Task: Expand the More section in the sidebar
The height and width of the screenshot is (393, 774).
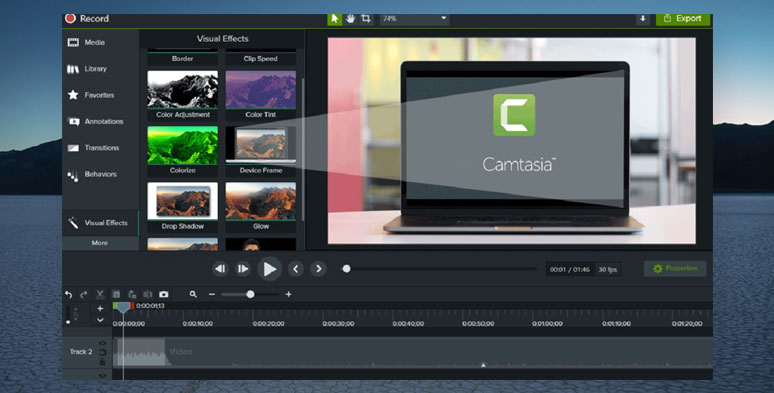Action: pyautogui.click(x=100, y=243)
